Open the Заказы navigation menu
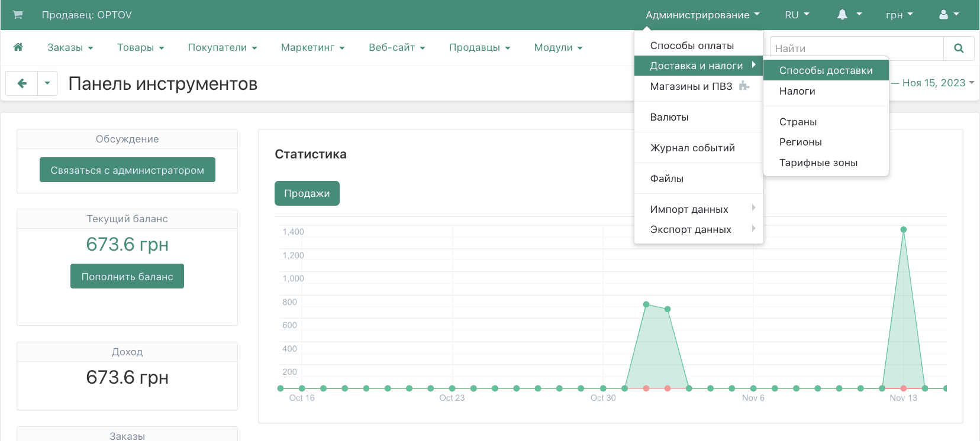980x441 pixels. click(70, 47)
